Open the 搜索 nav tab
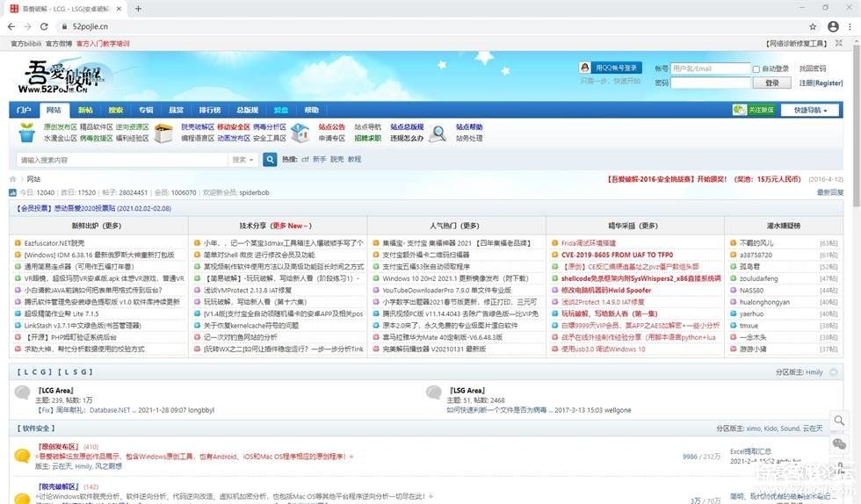This screenshot has width=861, height=504. [116, 110]
